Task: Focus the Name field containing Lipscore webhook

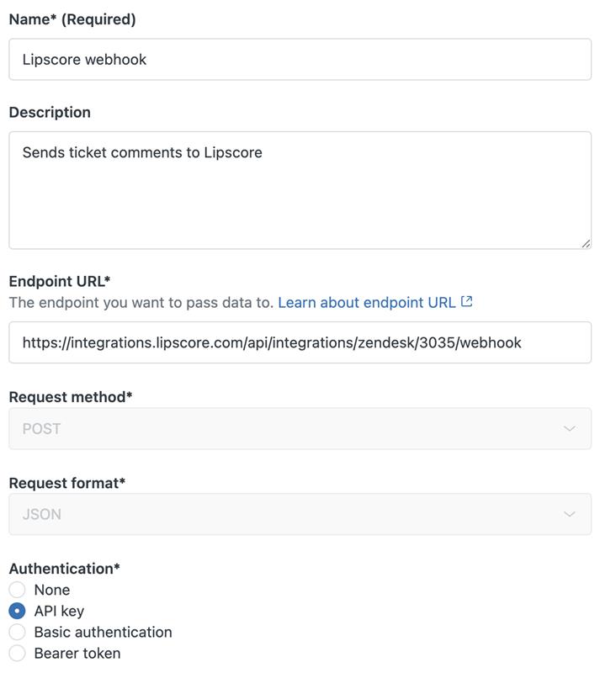Action: [300, 60]
